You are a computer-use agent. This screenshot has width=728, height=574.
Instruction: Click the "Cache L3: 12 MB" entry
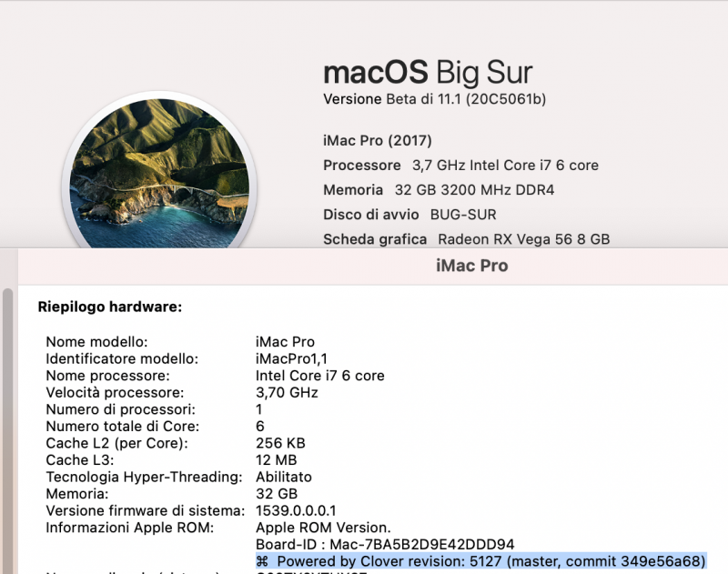(146, 459)
